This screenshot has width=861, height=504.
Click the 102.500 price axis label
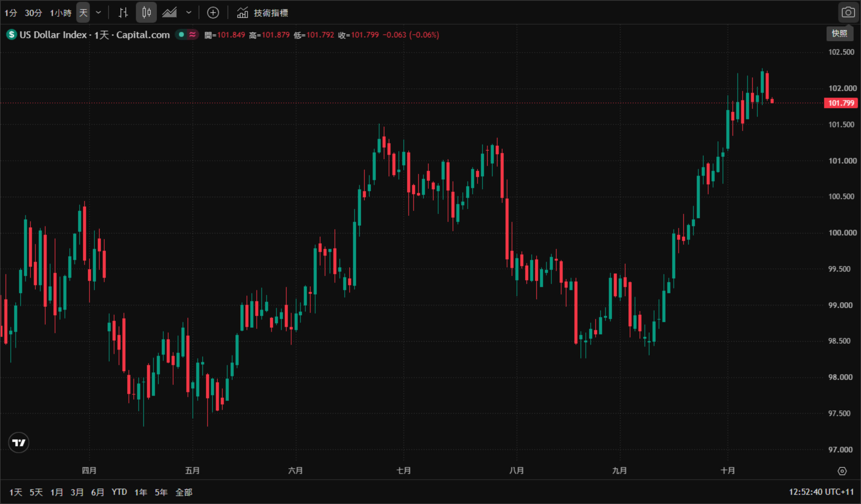coord(841,52)
